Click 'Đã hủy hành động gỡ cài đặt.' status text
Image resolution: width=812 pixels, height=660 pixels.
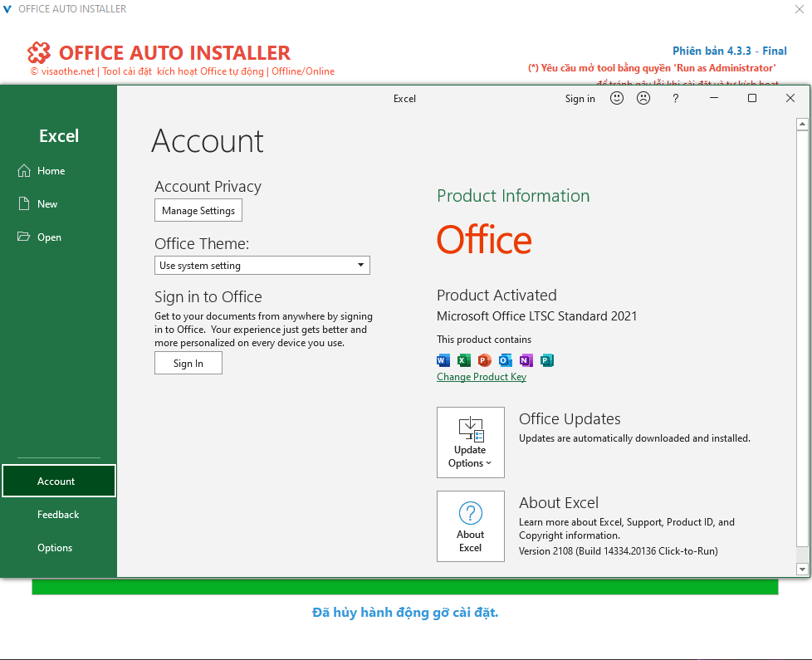pyautogui.click(x=405, y=613)
